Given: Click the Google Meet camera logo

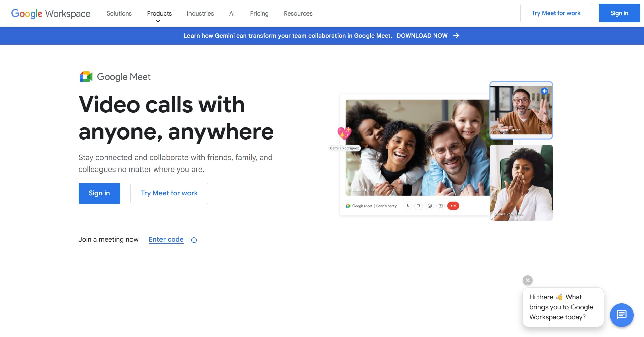Looking at the screenshot, I should [x=86, y=77].
